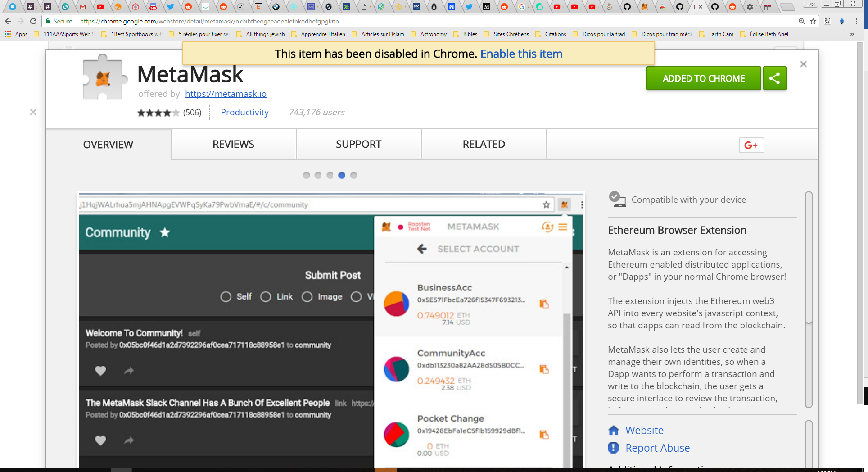
Task: Open the 1Best Sportbooks bookmark folder
Action: click(131, 34)
